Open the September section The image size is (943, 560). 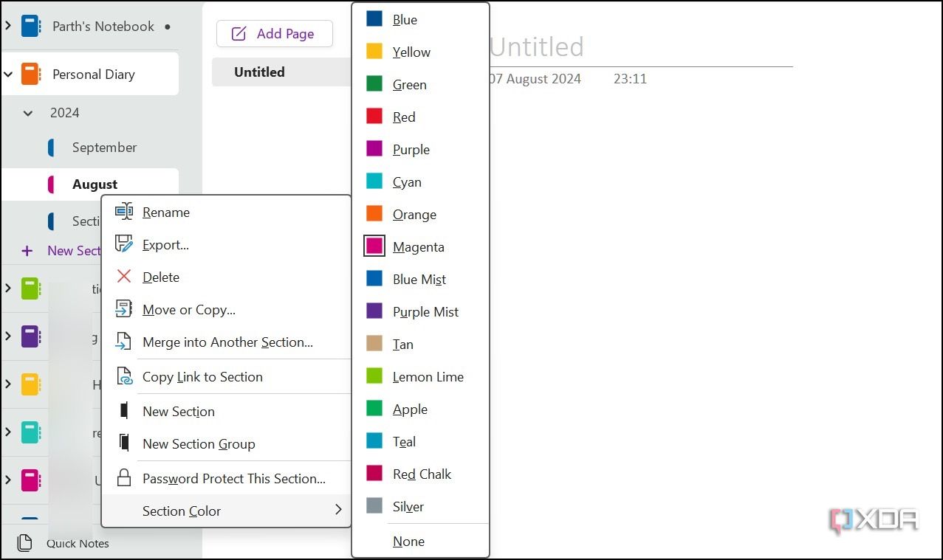pyautogui.click(x=104, y=148)
